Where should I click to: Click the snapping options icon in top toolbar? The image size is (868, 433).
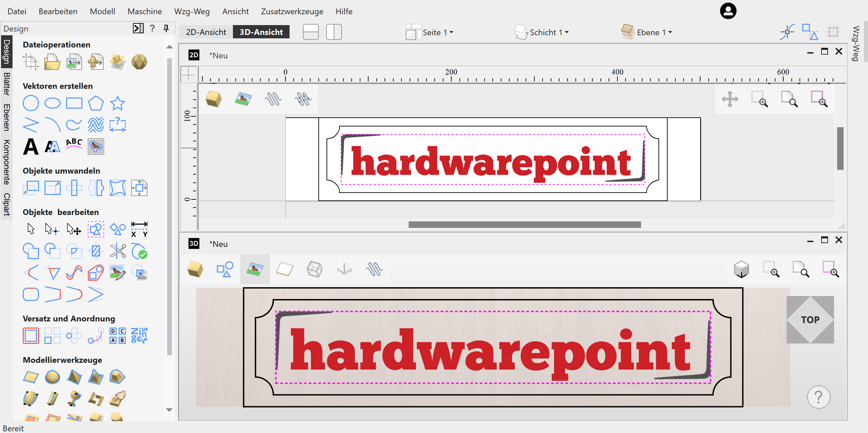point(787,32)
